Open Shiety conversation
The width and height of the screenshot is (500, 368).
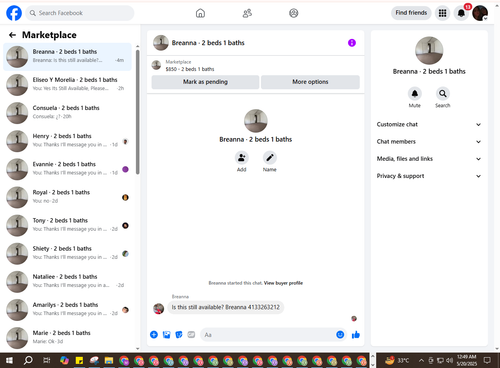[67, 253]
